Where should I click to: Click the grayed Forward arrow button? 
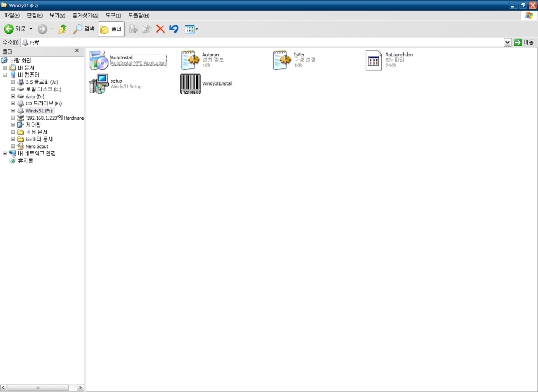click(x=42, y=29)
